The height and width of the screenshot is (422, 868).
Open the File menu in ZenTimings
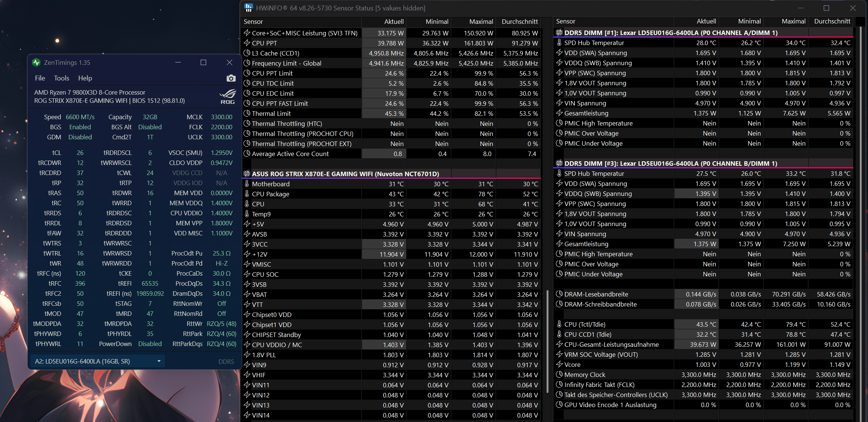coord(40,78)
